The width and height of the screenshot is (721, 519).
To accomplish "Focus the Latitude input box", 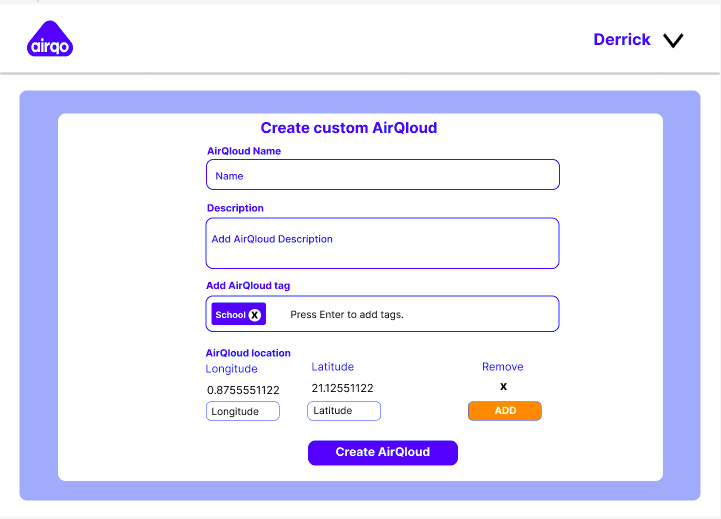I will pos(343,411).
